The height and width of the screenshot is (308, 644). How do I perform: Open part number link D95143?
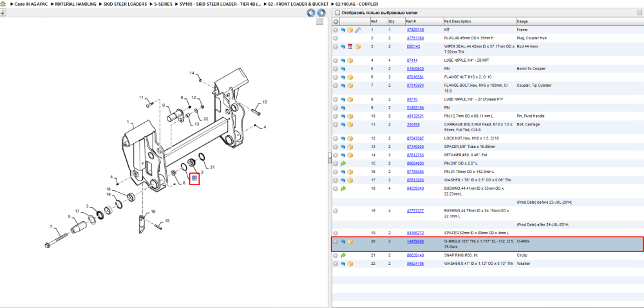(413, 46)
